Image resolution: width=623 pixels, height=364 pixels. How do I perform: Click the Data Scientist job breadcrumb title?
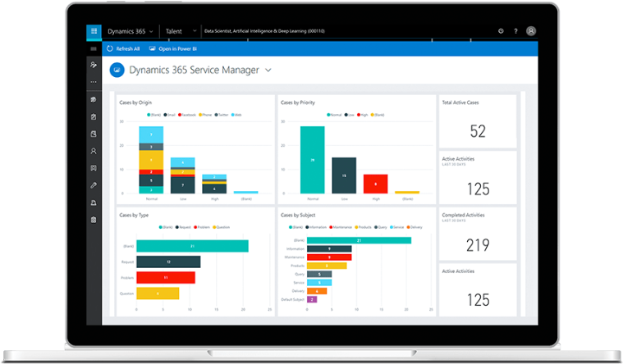click(264, 31)
